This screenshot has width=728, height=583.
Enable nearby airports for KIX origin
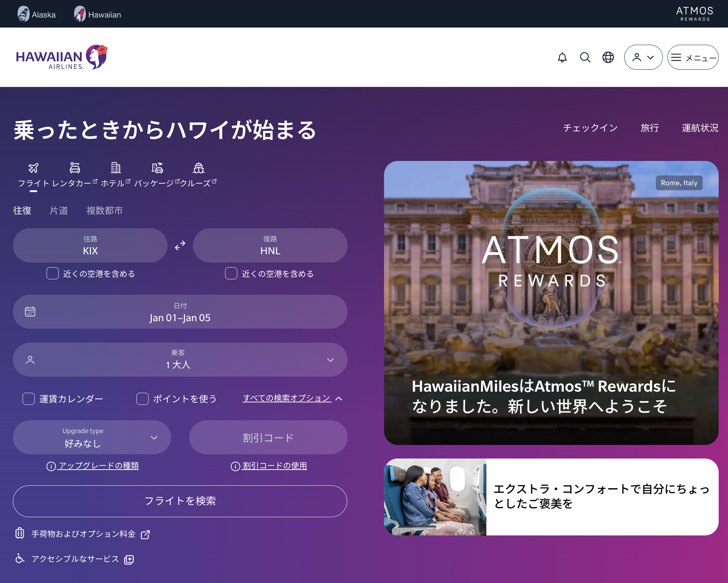tap(53, 273)
